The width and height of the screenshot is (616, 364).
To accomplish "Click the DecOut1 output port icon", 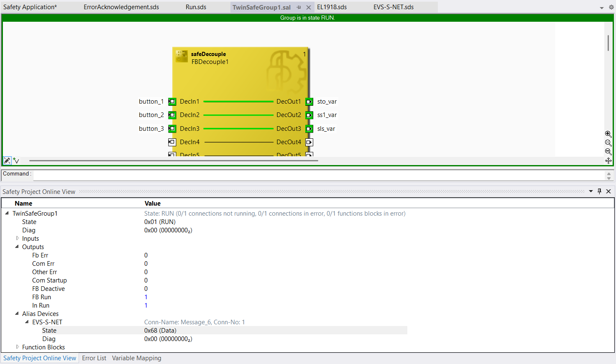I will click(x=309, y=102).
